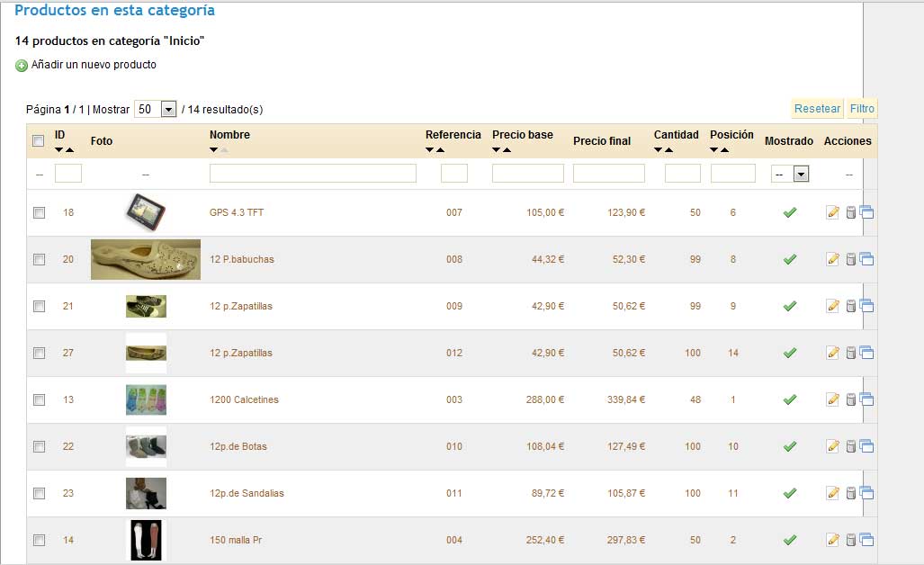Edit the 12p.de Sandalias product
This screenshot has height=565, width=924.
[x=832, y=493]
